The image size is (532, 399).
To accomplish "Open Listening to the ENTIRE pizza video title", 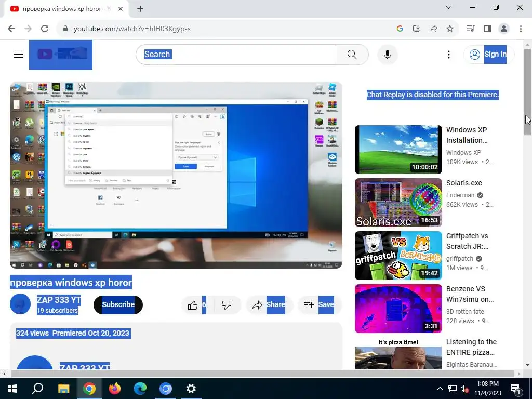I will click(x=471, y=347).
